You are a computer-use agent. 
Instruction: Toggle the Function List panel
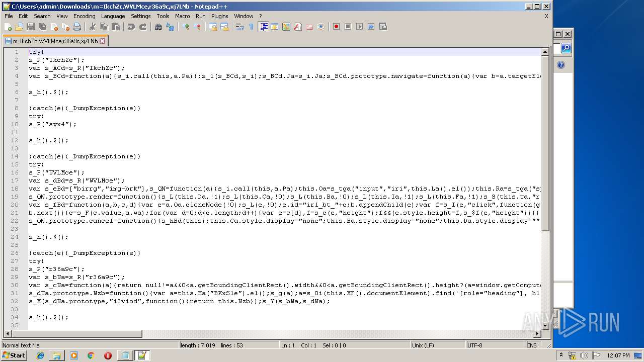pyautogui.click(x=298, y=27)
